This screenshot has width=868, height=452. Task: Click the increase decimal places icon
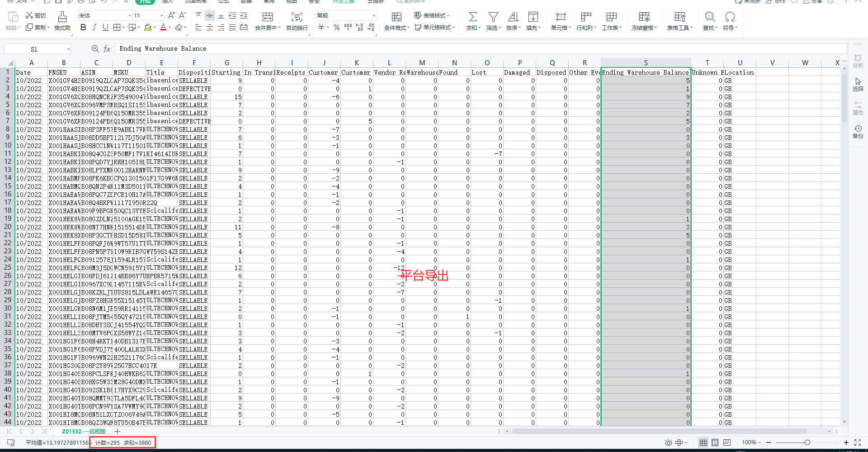(359, 28)
